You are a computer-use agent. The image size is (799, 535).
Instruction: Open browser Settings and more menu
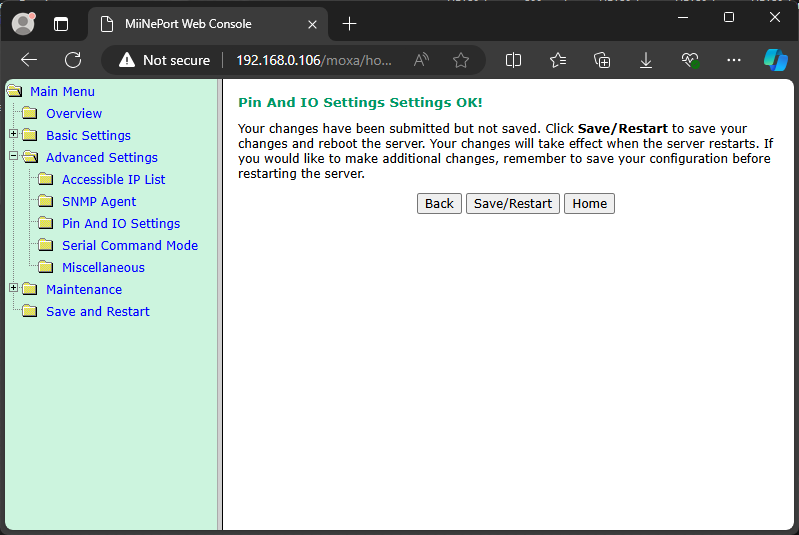(x=734, y=60)
